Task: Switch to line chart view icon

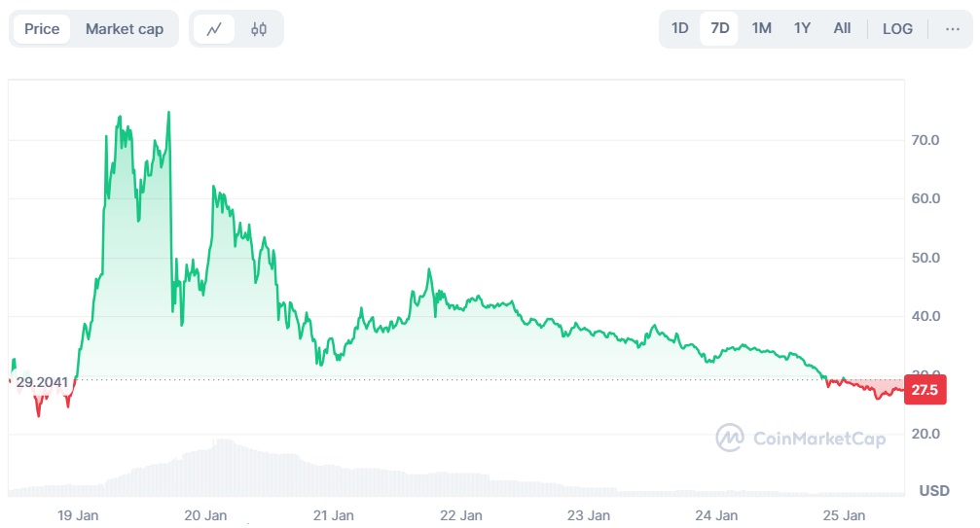Action: coord(214,29)
